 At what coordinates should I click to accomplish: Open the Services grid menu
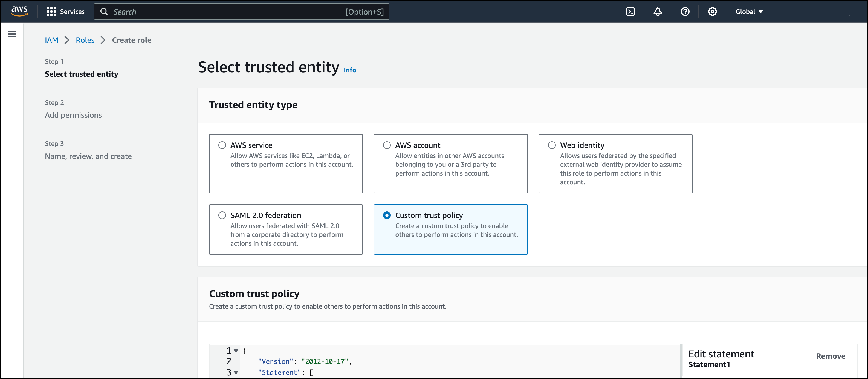coord(66,12)
